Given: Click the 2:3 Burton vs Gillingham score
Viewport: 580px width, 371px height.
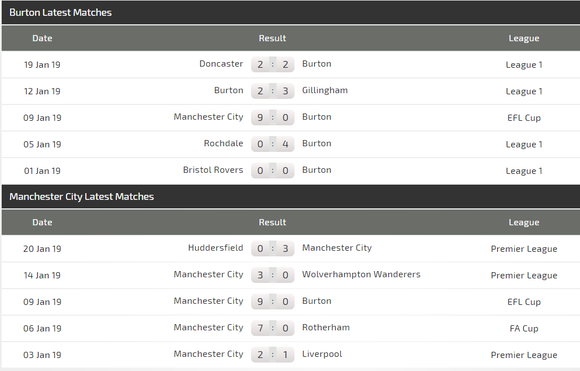Looking at the screenshot, I should 273,91.
